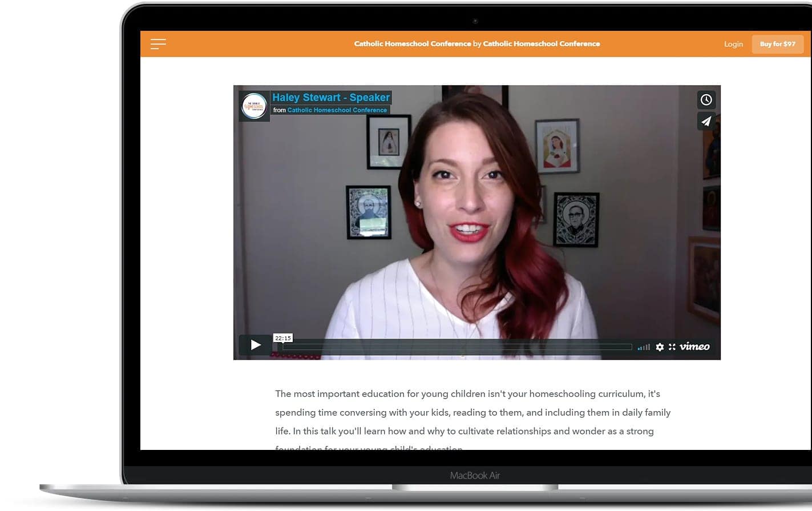Open the hamburger menu in orange header
The image size is (812, 511).
coord(158,44)
